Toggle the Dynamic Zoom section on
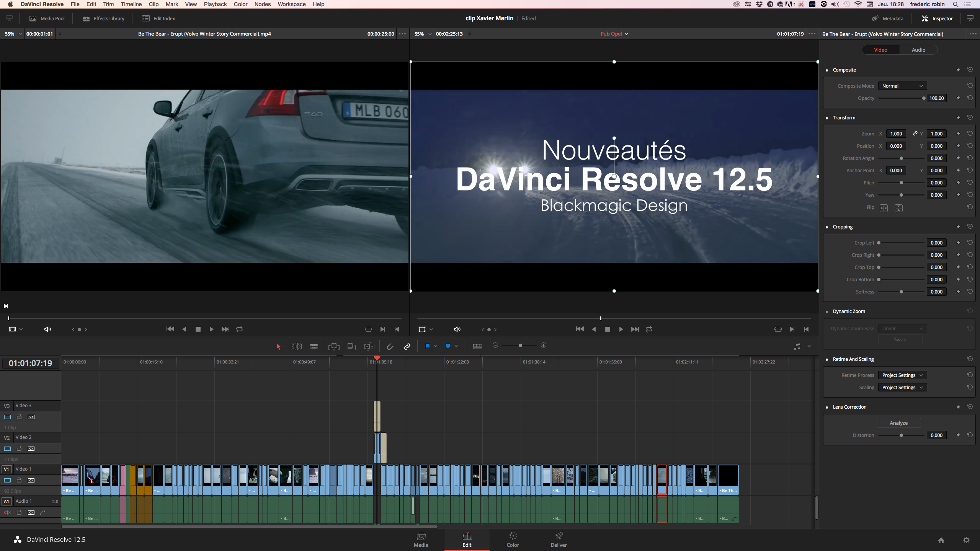Viewport: 980px width, 551px height. click(827, 311)
